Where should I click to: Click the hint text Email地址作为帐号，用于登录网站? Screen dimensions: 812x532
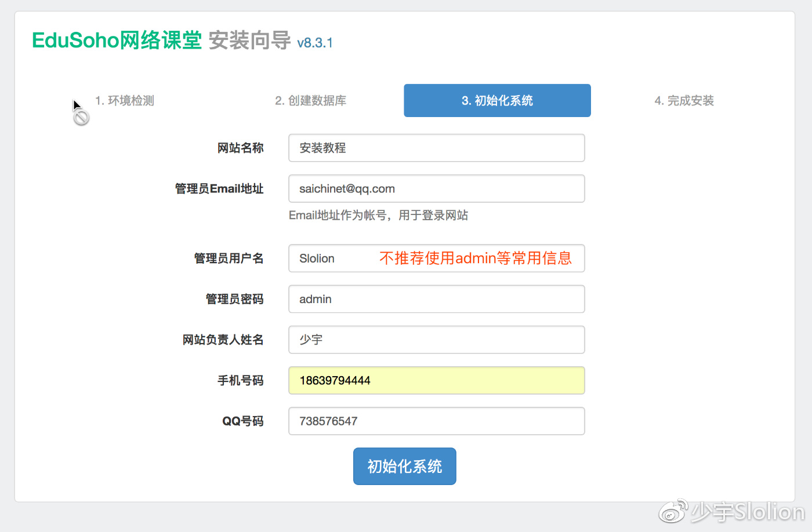click(378, 216)
